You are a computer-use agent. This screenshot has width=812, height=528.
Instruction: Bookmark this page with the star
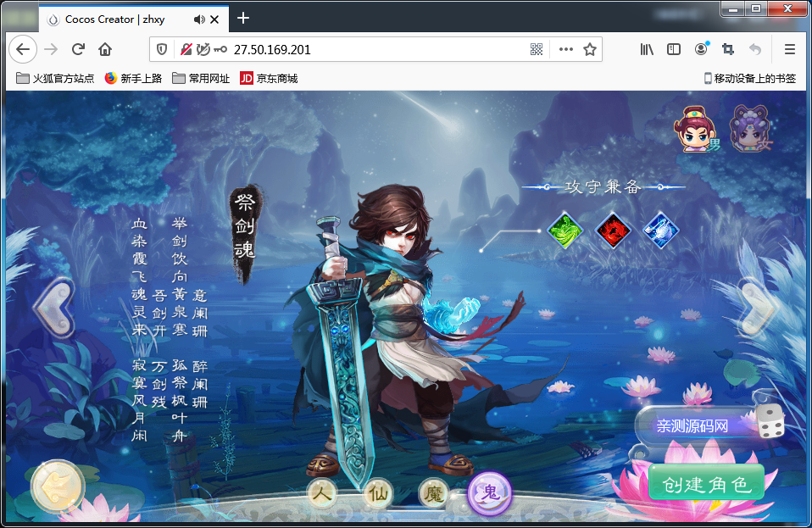click(x=590, y=50)
